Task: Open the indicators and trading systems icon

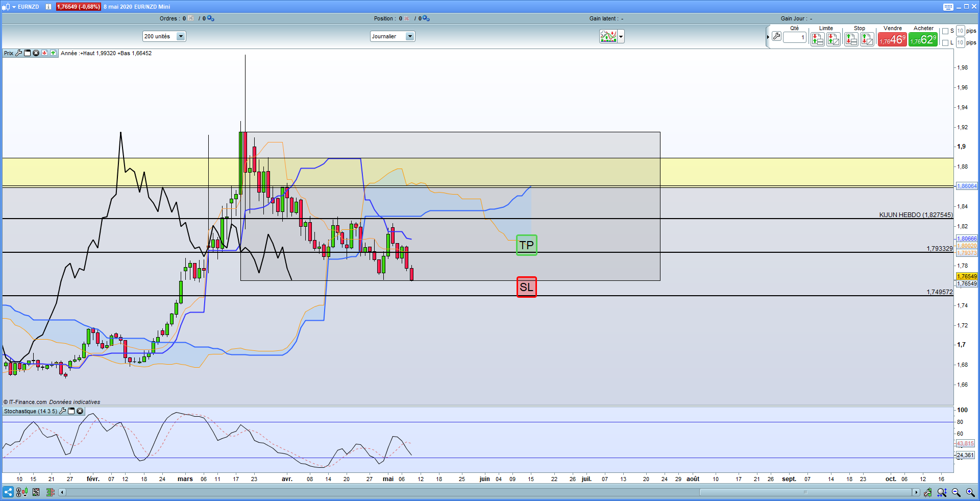Action: tap(608, 36)
